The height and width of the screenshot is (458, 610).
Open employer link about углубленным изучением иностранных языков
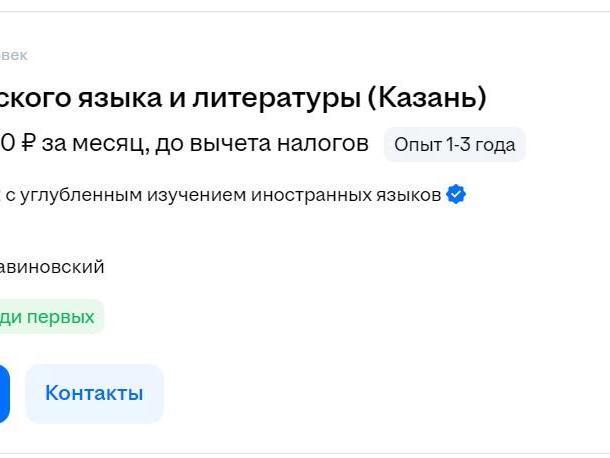(222, 195)
